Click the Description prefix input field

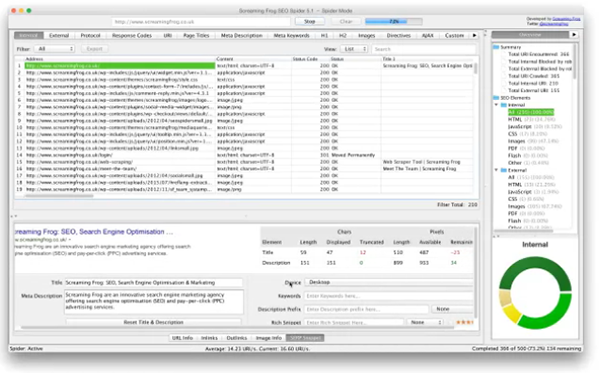(366, 309)
